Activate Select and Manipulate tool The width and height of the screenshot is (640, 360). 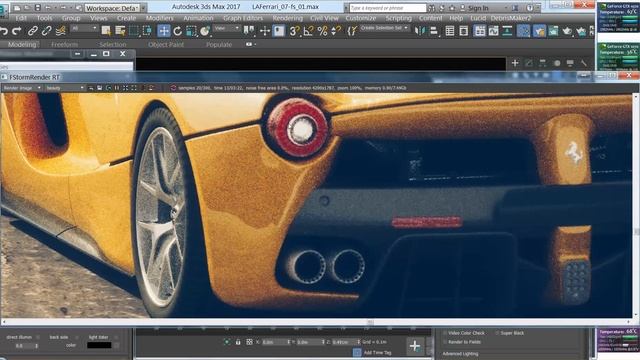(x=264, y=31)
